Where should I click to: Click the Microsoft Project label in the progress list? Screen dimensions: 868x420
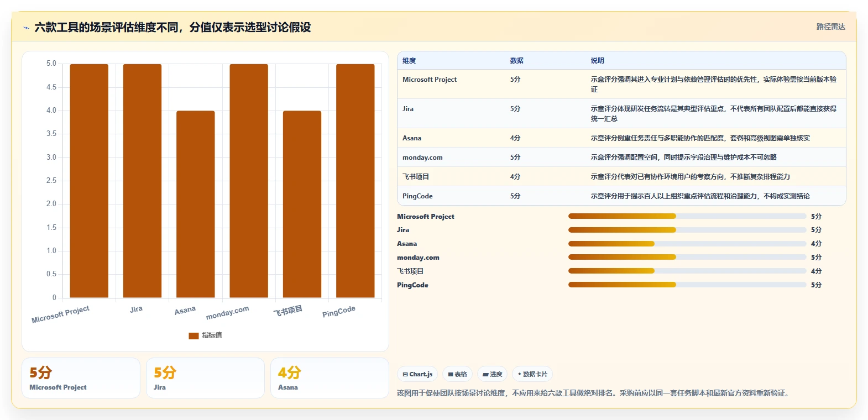(x=426, y=217)
